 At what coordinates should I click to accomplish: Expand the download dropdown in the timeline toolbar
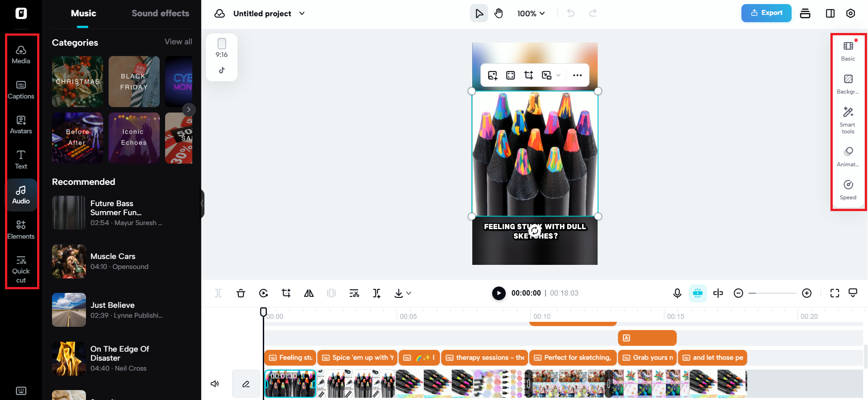click(x=409, y=293)
